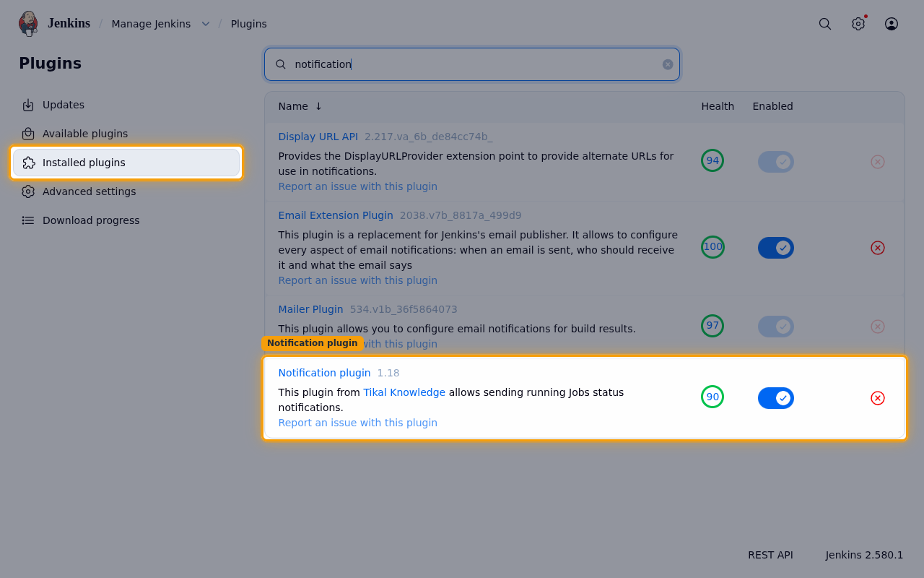Open the search magnifier in header
The height and width of the screenshot is (578, 924).
[825, 24]
